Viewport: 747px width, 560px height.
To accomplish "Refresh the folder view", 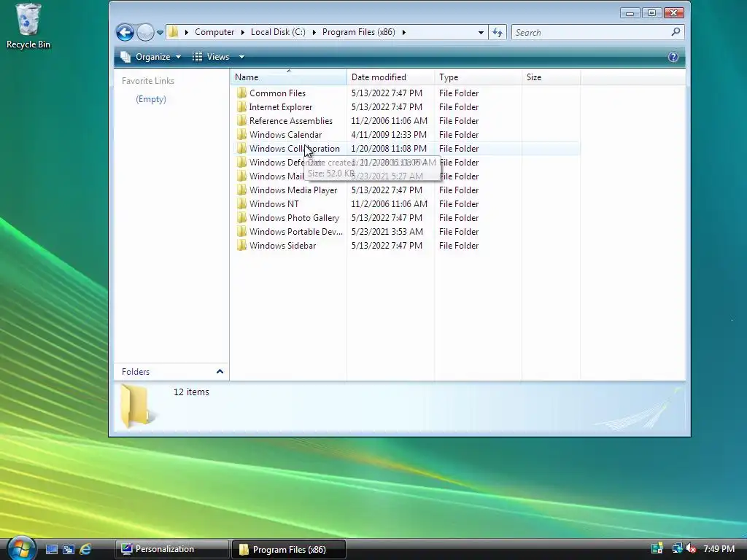I will coord(498,32).
